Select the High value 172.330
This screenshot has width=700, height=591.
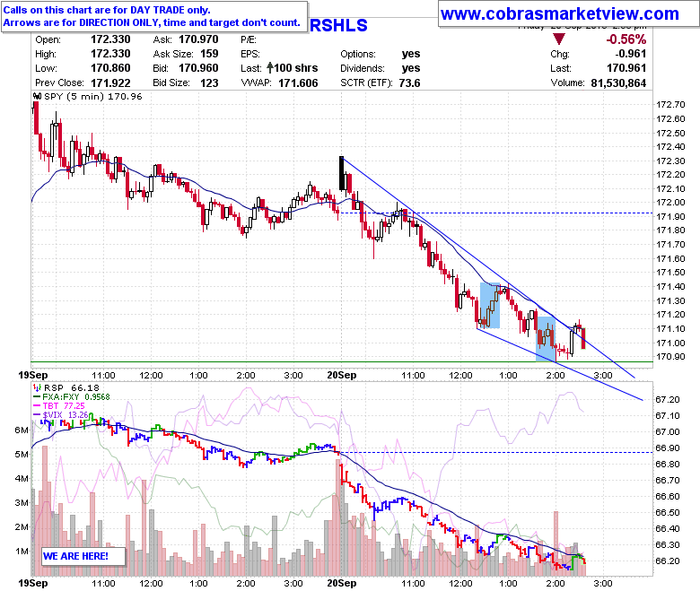tap(110, 54)
